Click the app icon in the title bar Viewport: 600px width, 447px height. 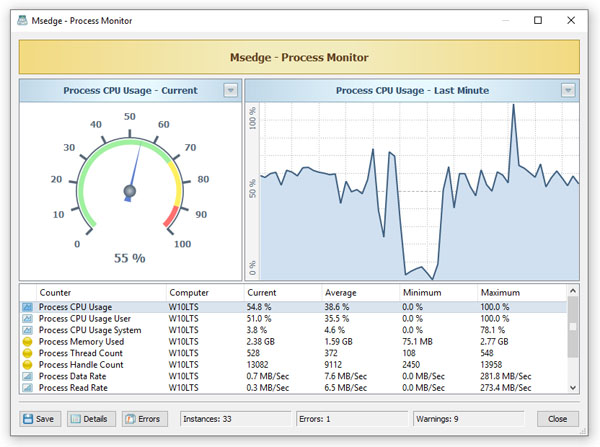23,20
